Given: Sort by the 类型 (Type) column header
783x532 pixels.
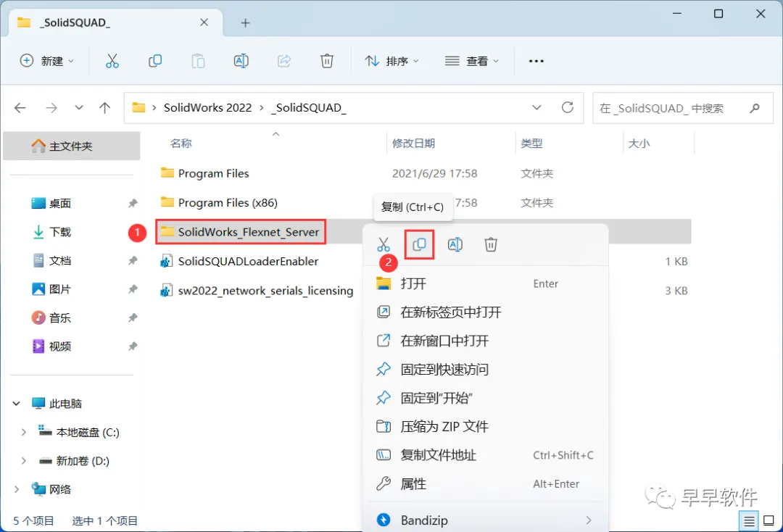Looking at the screenshot, I should [x=531, y=144].
